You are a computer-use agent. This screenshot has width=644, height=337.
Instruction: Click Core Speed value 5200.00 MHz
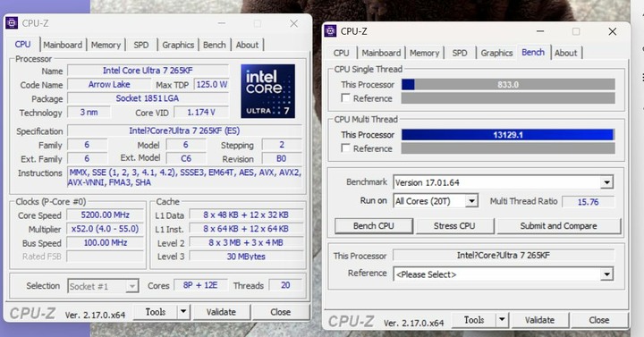click(106, 215)
